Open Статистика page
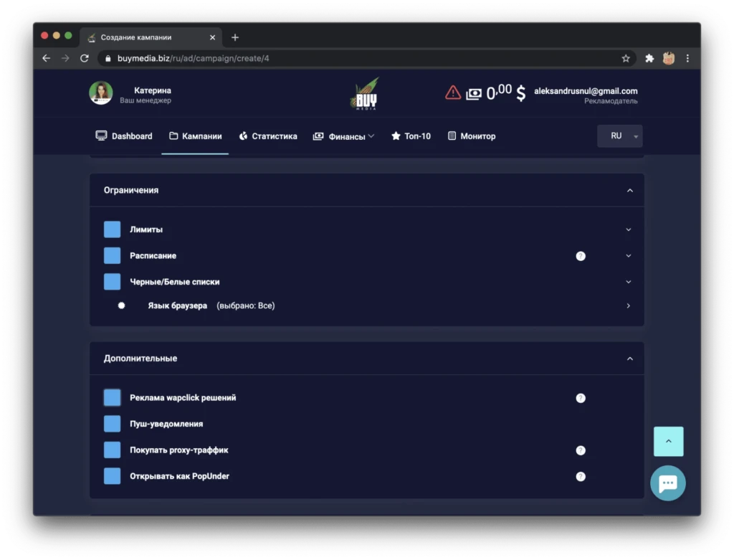Viewport: 734px width, 560px height. (268, 136)
